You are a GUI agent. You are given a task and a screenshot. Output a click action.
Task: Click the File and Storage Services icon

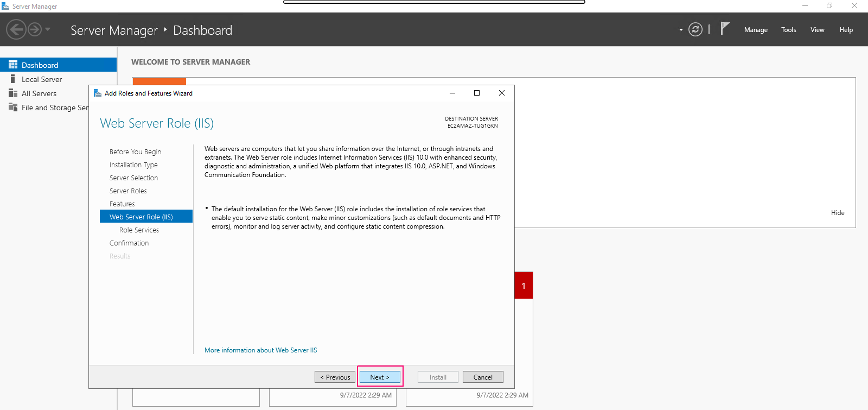(x=13, y=107)
